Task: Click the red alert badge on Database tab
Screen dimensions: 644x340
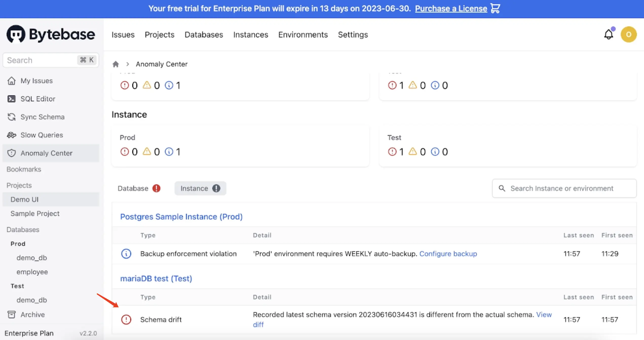Action: (x=156, y=188)
